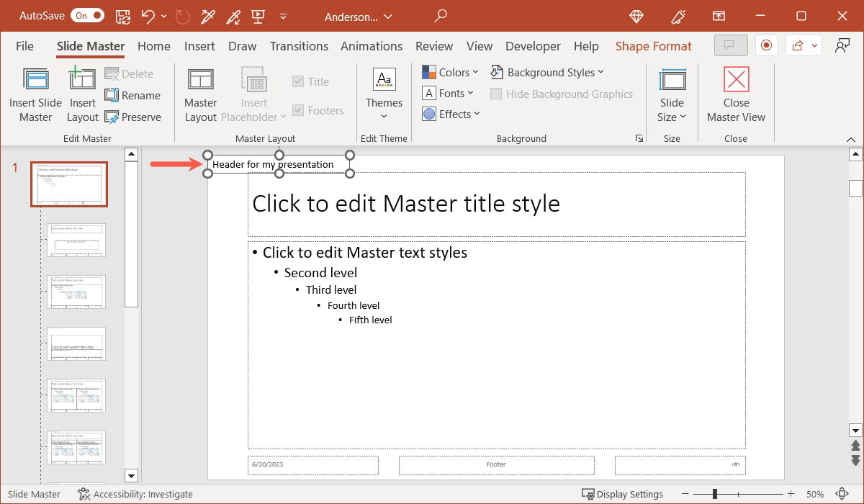
Task: Click the Rename icon in Edit Master
Action: [134, 95]
